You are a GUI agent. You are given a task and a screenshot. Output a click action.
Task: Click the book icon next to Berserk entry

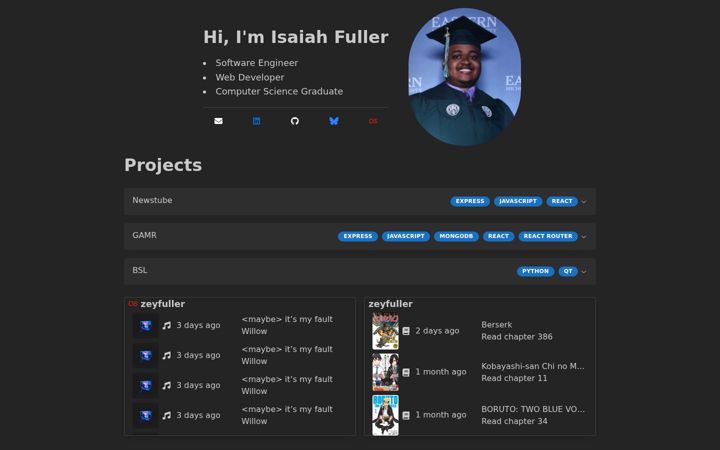[x=406, y=331]
